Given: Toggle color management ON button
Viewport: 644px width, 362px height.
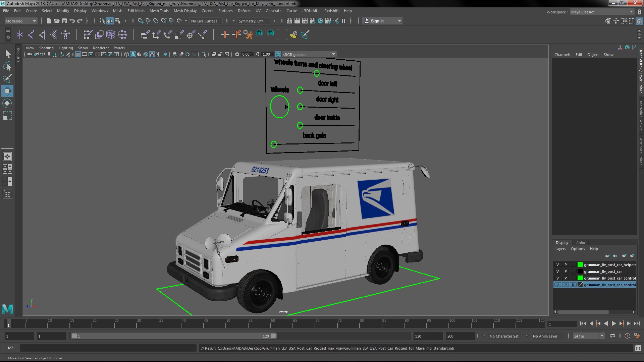Looking at the screenshot, I should 278,54.
